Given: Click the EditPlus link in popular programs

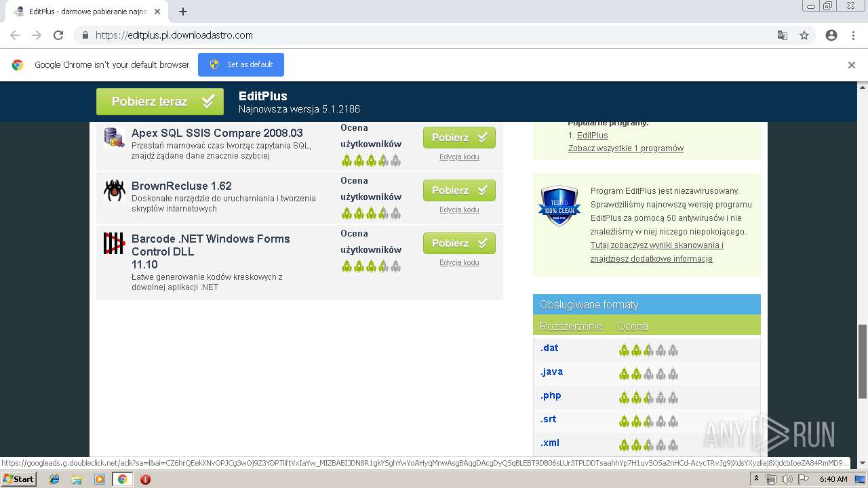Looking at the screenshot, I should point(593,136).
